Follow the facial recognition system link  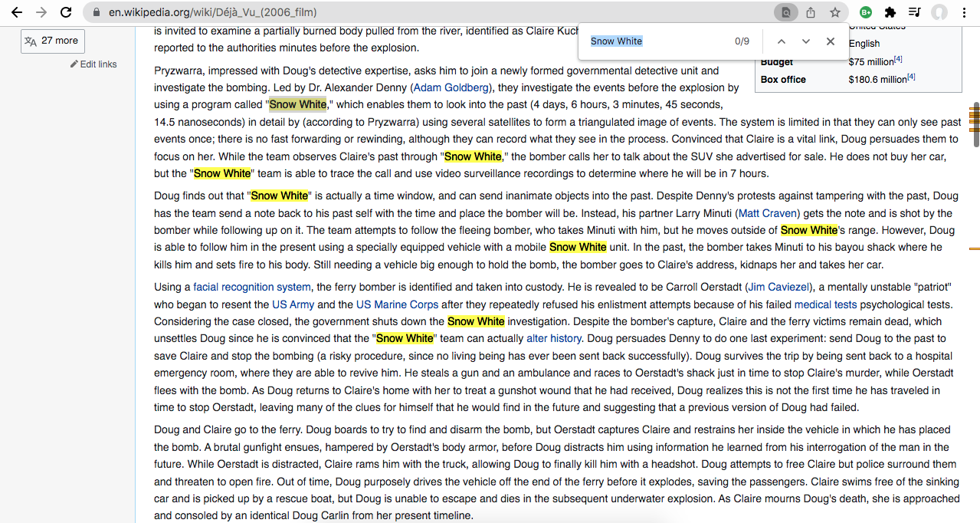[252, 287]
